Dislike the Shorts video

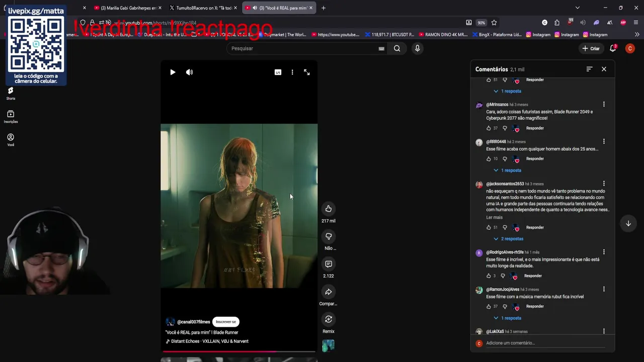coord(329,236)
